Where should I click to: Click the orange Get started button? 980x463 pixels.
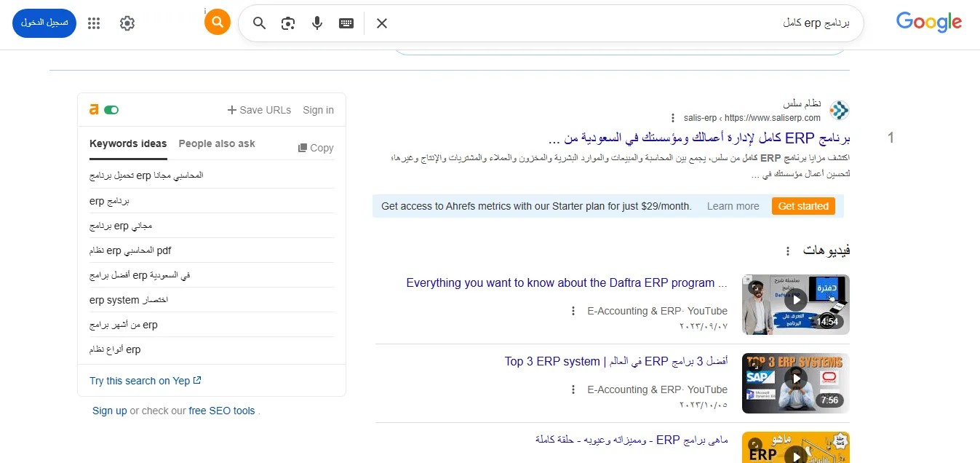click(x=803, y=206)
